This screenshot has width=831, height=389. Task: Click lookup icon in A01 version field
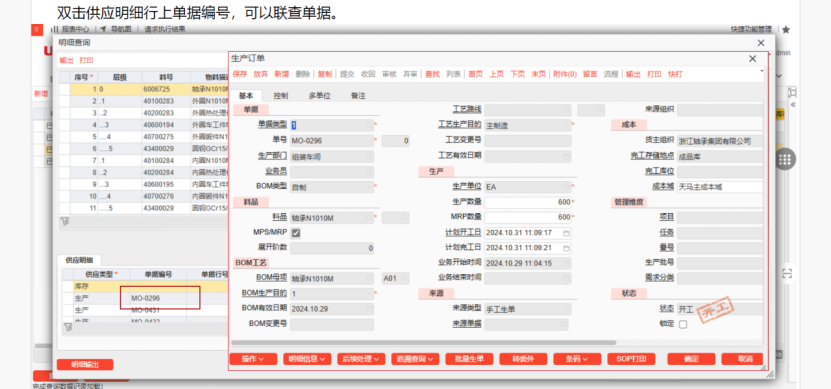(x=404, y=278)
